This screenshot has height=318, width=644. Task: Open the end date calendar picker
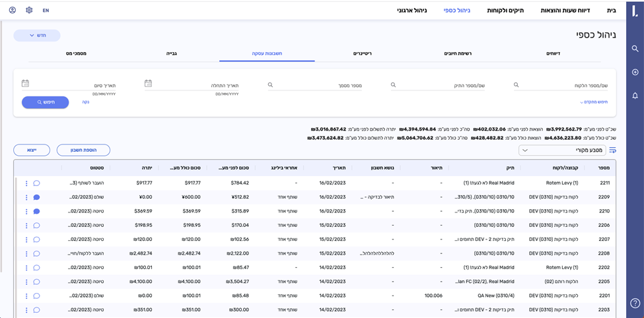tap(25, 84)
